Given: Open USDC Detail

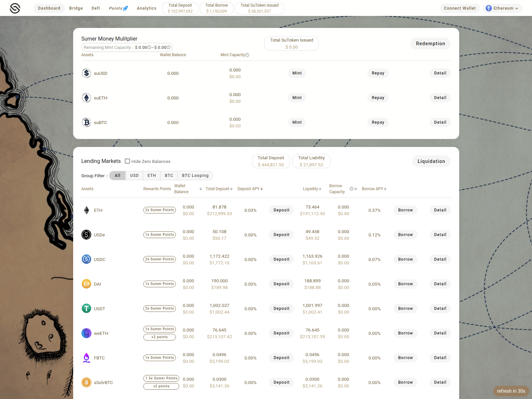Looking at the screenshot, I should [440, 259].
